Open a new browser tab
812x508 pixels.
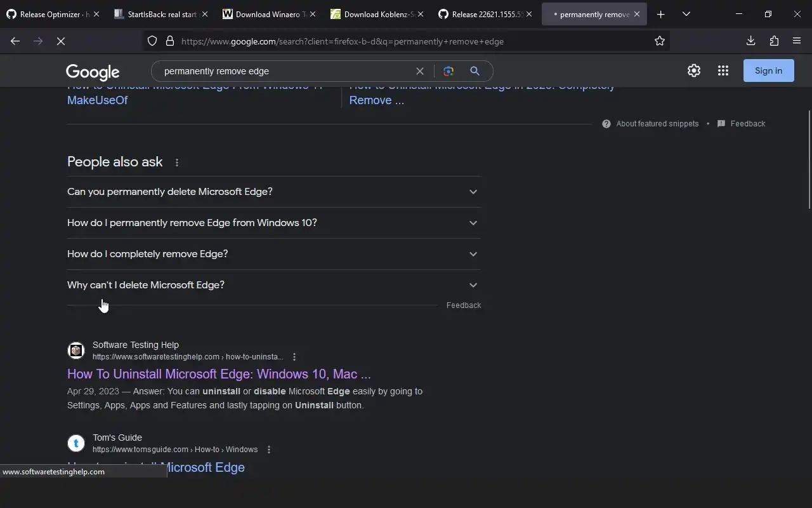coord(660,14)
